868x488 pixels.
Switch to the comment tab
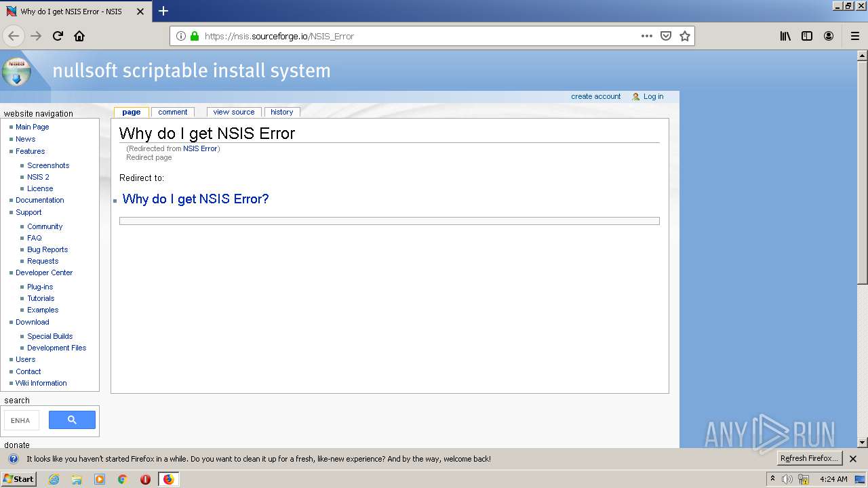coord(173,113)
